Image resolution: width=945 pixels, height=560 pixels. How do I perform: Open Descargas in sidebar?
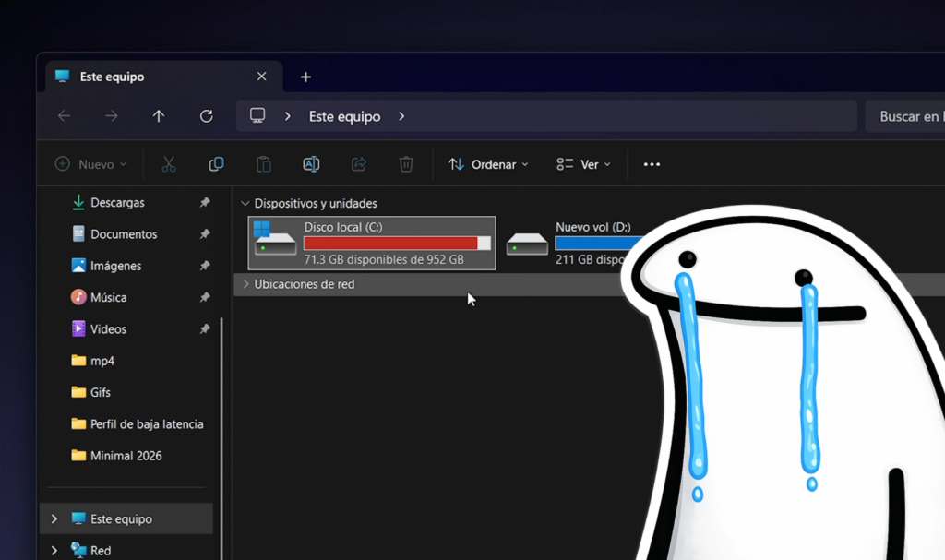point(117,203)
